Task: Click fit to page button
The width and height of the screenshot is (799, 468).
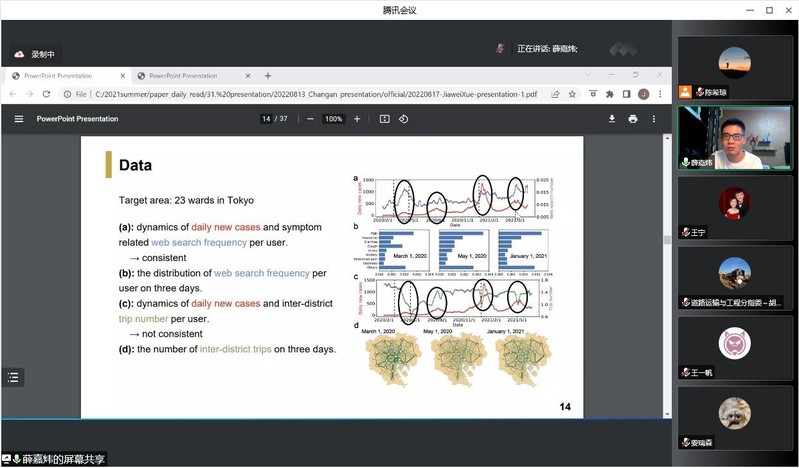Action: click(x=384, y=118)
